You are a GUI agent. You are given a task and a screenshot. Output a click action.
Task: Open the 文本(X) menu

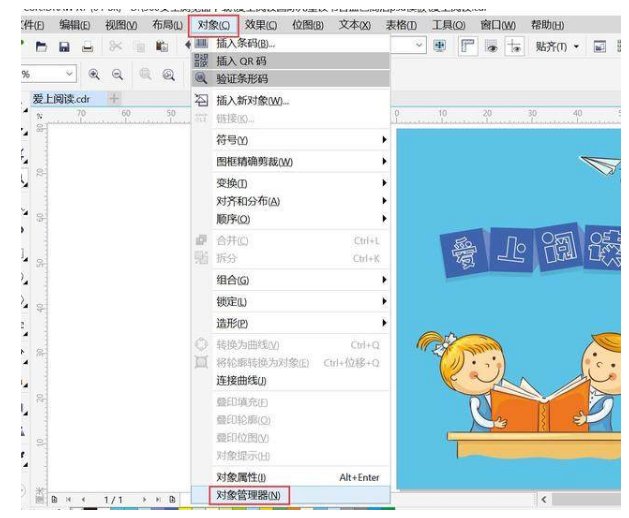[x=355, y=25]
